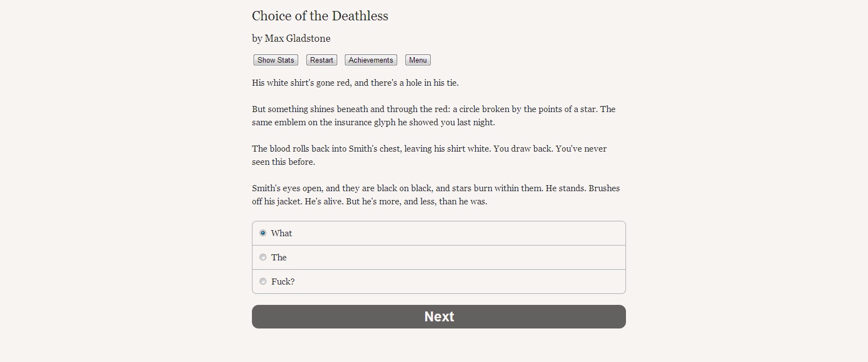Click the paragraph about his white shirt
868x362 pixels.
355,83
